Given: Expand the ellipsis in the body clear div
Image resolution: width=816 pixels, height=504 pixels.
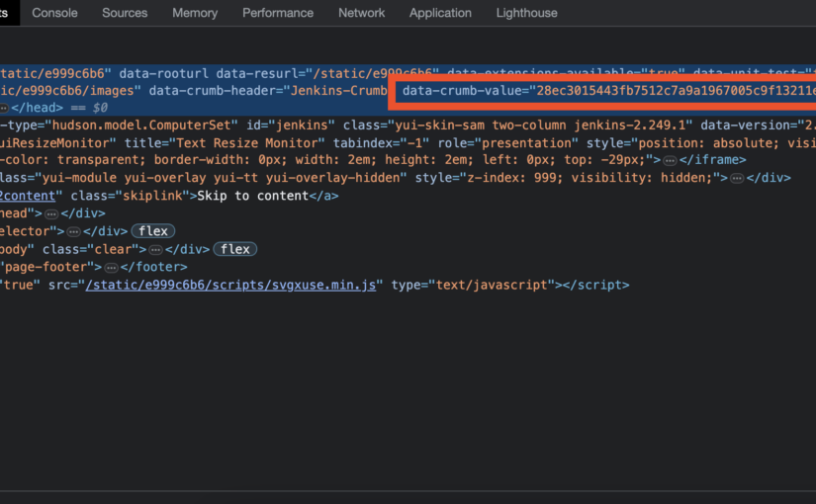Looking at the screenshot, I should coord(155,250).
